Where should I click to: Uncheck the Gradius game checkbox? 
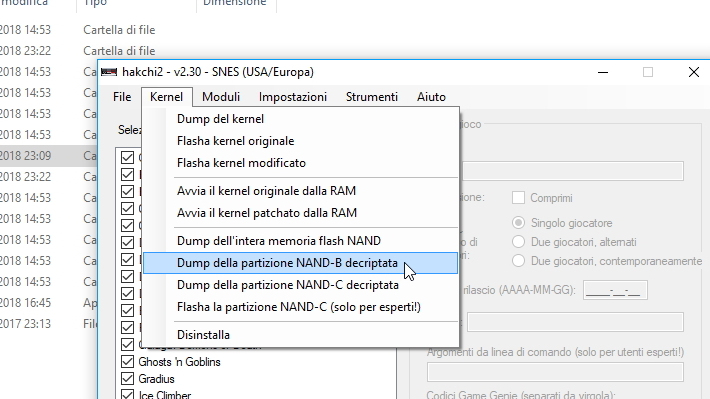coord(127,379)
